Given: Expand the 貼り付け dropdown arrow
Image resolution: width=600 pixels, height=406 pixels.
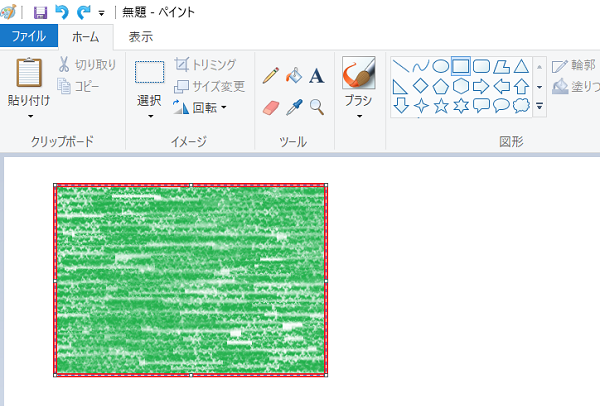Looking at the screenshot, I should point(31,116).
